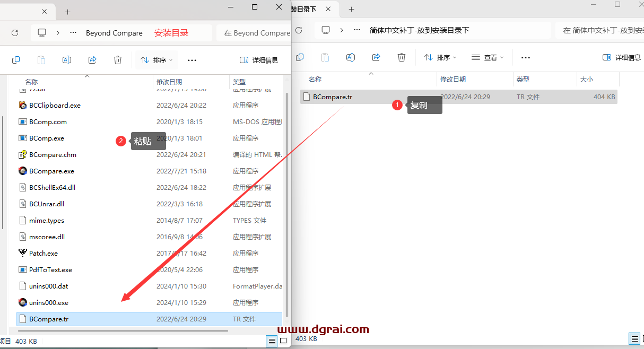Click 简体中文补丁 breadcrumb in right address bar
Image resolution: width=644 pixels, height=349 pixels.
click(x=420, y=30)
